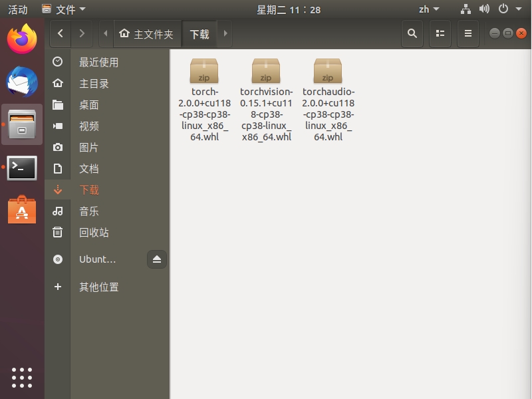Open the 文件 menu in the top bar
Screen dimensions: 532x399
coord(65,9)
